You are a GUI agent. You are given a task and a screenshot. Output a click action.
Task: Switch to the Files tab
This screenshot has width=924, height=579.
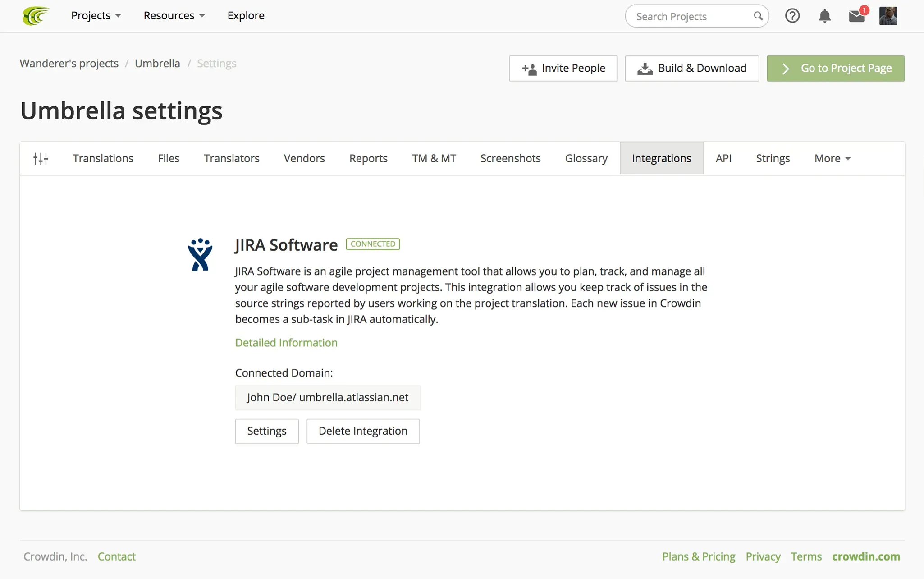click(x=169, y=158)
